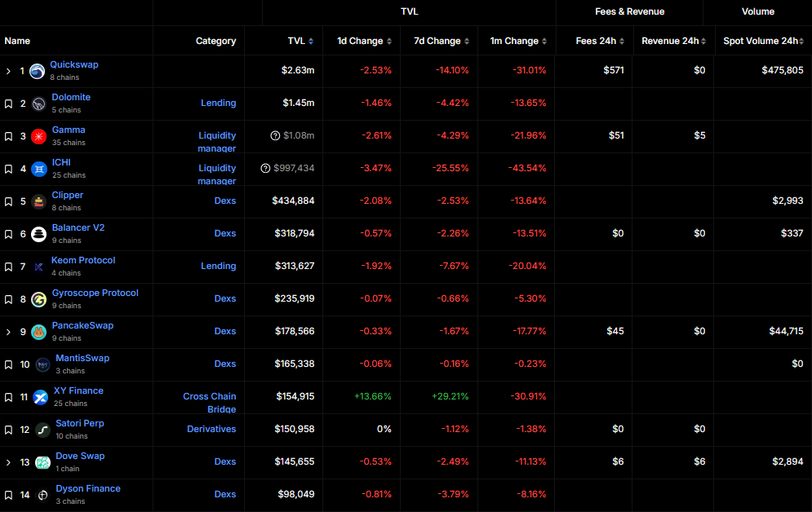The width and height of the screenshot is (812, 512).
Task: Bookmark Gyroscope Protocol
Action: (x=8, y=299)
